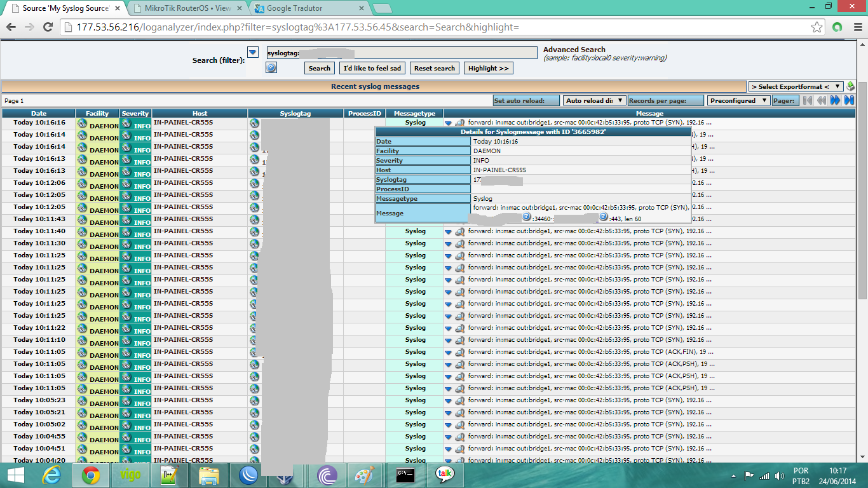Open the Google Talk taskbar icon
This screenshot has height=488, width=868.
[445, 475]
